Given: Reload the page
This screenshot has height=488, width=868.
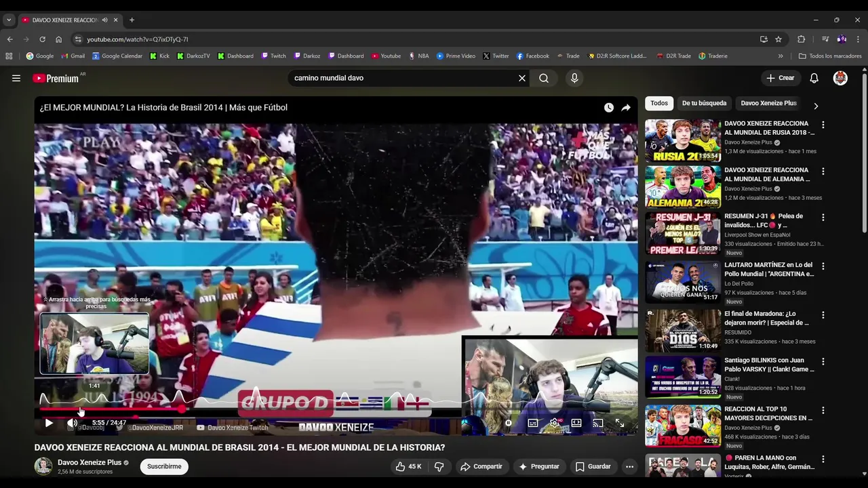Looking at the screenshot, I should pyautogui.click(x=42, y=39).
